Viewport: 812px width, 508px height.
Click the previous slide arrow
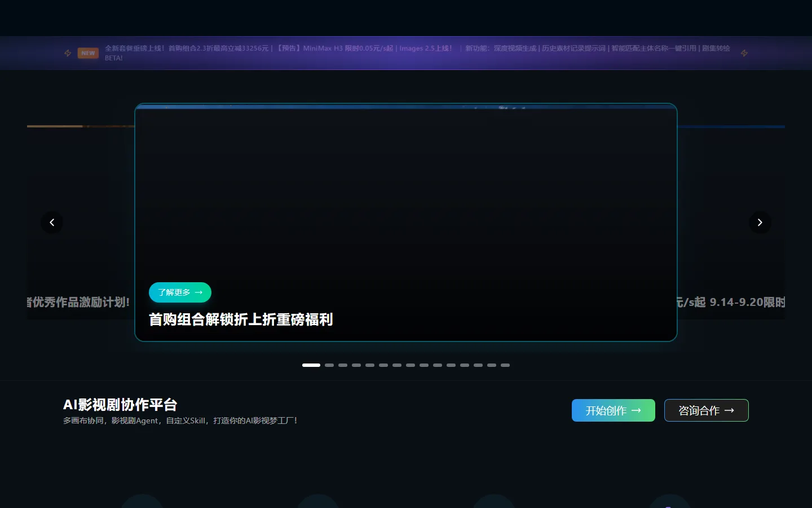pyautogui.click(x=52, y=222)
